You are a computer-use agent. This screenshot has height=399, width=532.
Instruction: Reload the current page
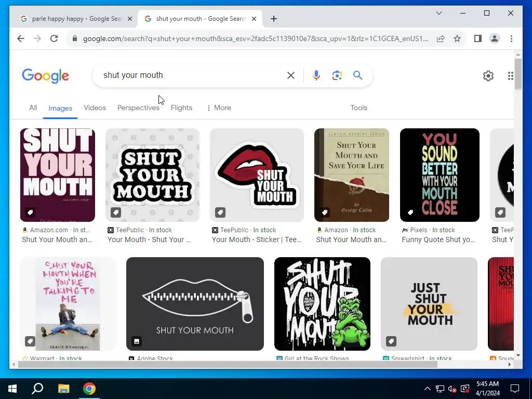pos(54,38)
